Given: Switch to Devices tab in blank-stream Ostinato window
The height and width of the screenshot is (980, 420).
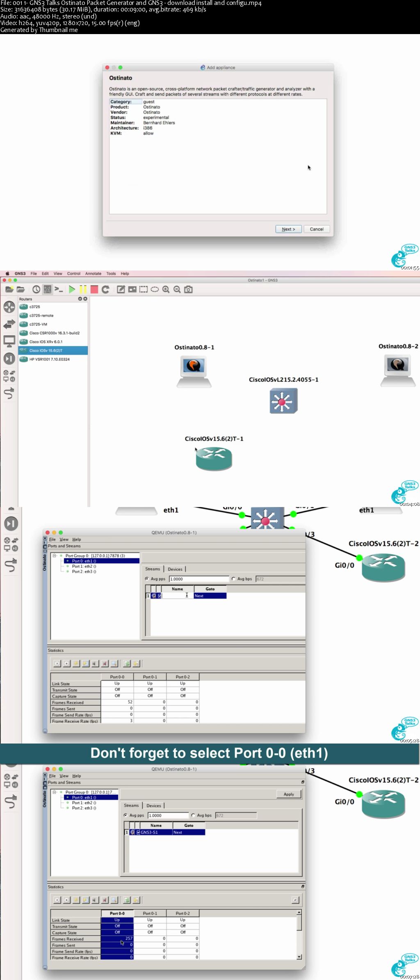Looking at the screenshot, I should [175, 569].
